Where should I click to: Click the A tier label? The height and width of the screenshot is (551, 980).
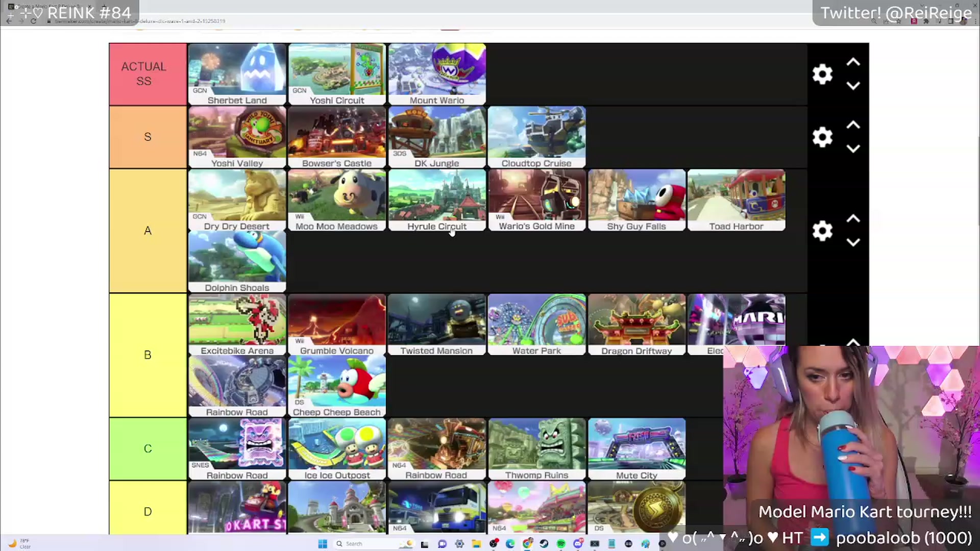[148, 231]
